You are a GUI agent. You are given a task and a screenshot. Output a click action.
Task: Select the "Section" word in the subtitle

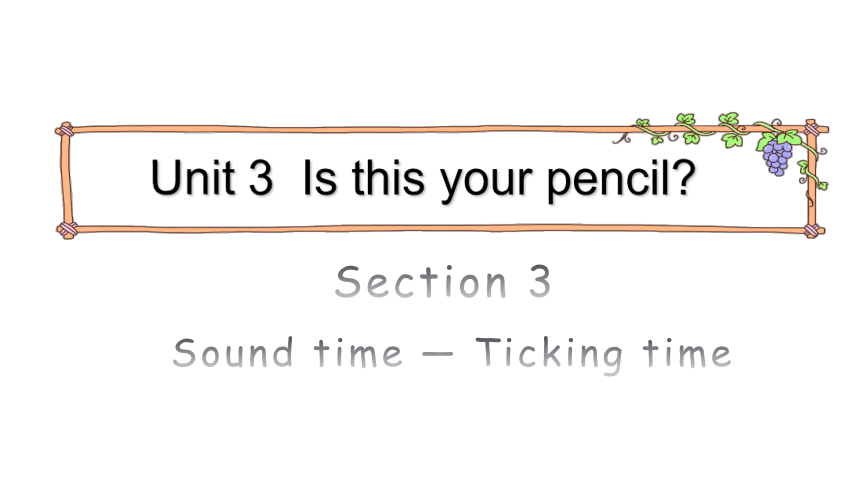(421, 282)
